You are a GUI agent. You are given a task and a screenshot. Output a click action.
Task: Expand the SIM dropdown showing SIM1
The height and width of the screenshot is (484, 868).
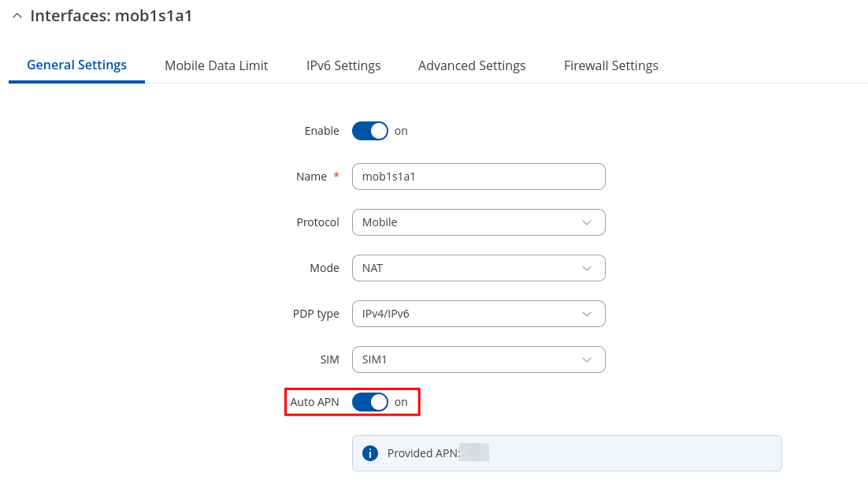click(478, 359)
